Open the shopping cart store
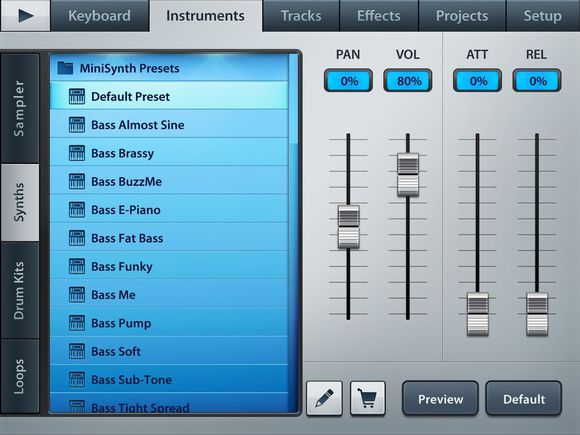The image size is (580, 435). (368, 398)
